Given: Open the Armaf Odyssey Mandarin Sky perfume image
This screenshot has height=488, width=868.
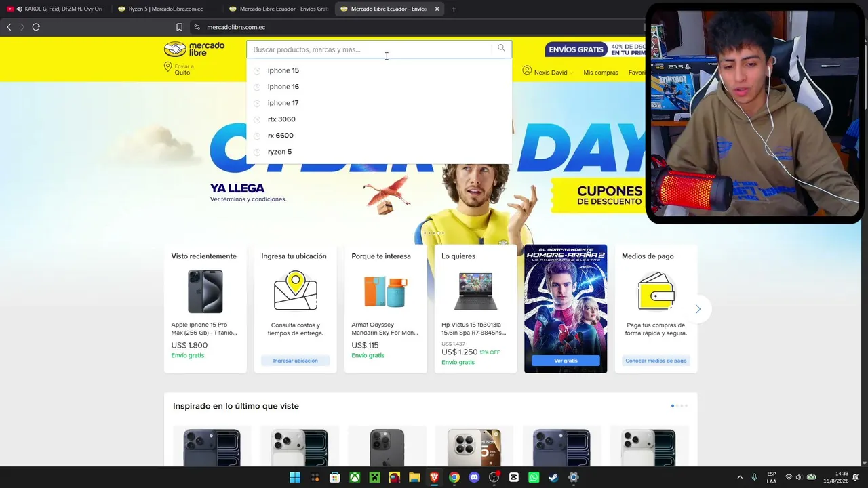Looking at the screenshot, I should (385, 291).
